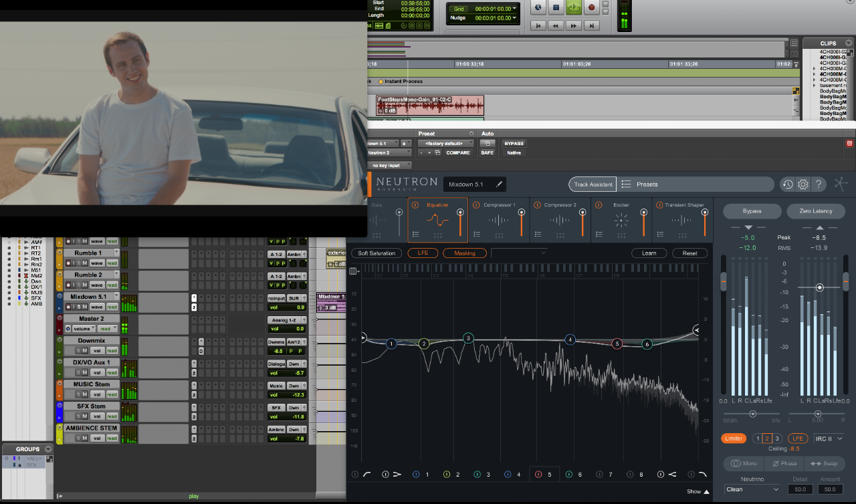
Task: Open the IRC II limiter mode dropdown
Action: pyautogui.click(x=829, y=438)
